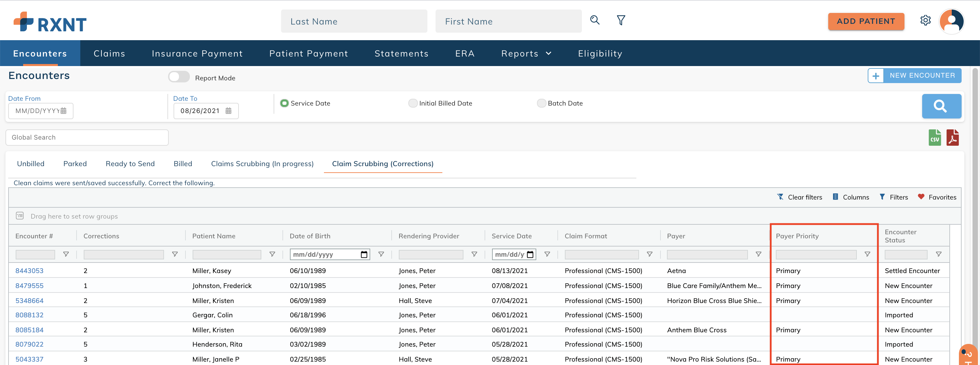Open Date of Birth filter date picker

pos(364,254)
